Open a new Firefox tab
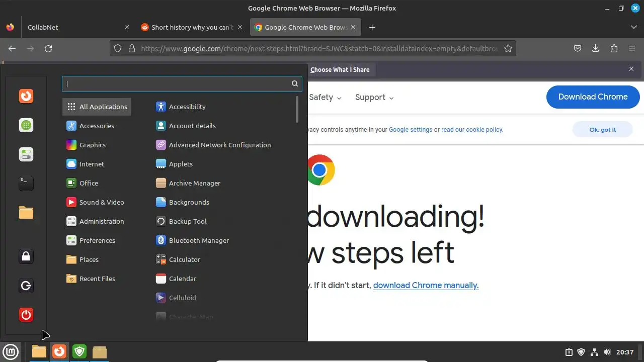This screenshot has width=644, height=362. [372, 27]
